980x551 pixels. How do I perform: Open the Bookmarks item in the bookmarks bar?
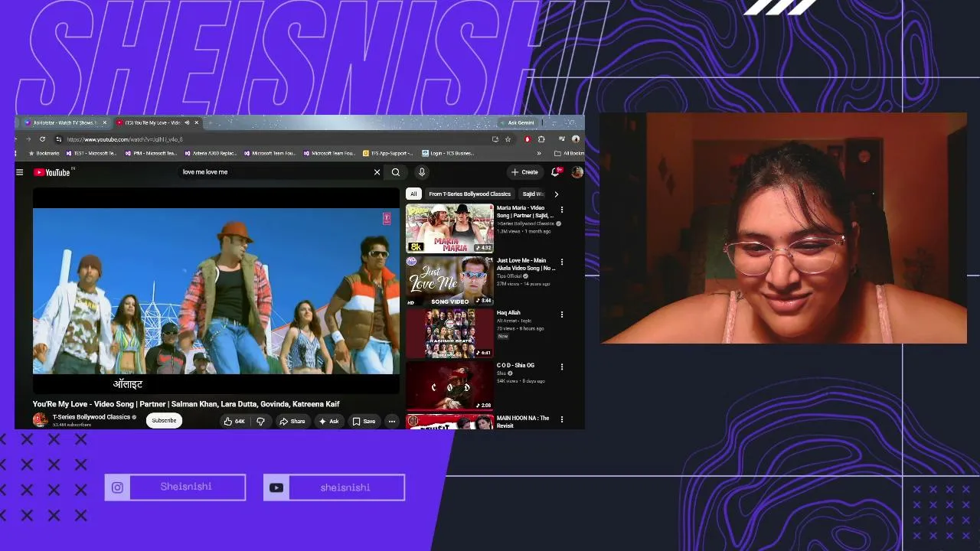point(44,153)
